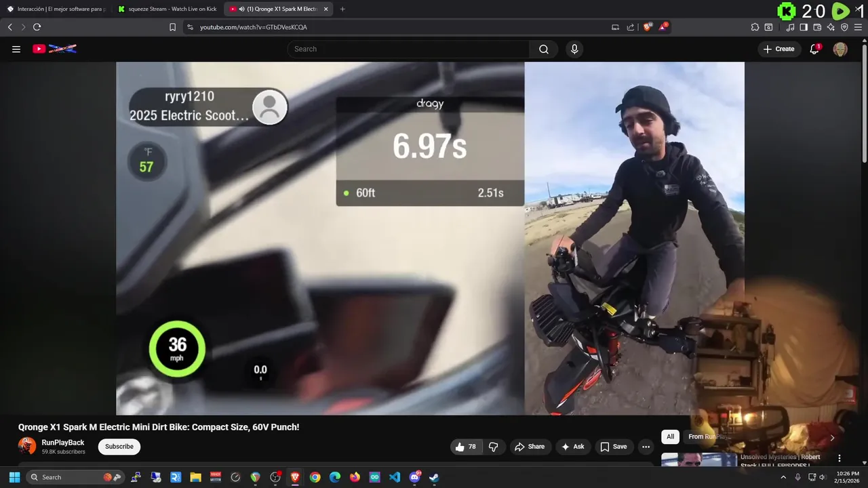This screenshot has height=488, width=868.
Task: Click the Windows taskbar Search box
Action: 75,477
